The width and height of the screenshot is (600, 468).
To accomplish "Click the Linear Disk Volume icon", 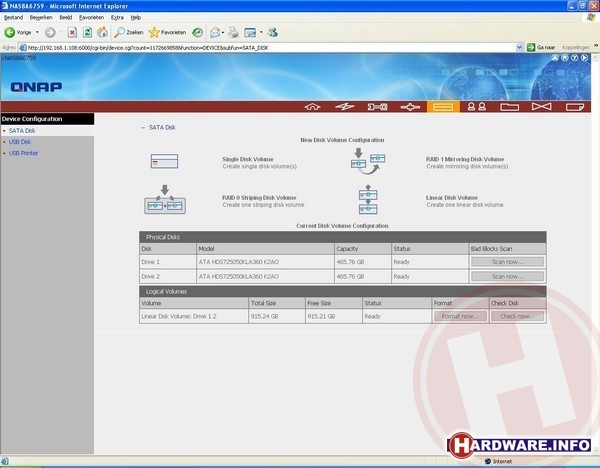I will coord(368,200).
